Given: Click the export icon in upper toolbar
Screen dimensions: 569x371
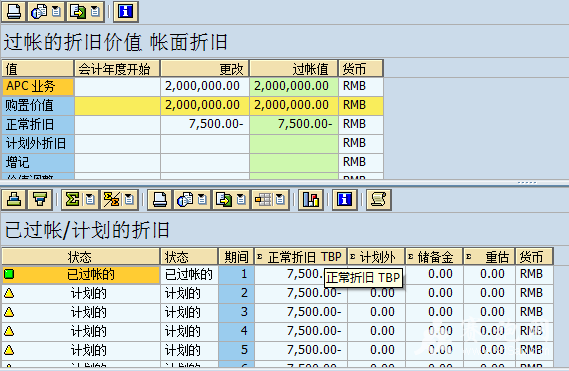Looking at the screenshot, I should tap(78, 11).
